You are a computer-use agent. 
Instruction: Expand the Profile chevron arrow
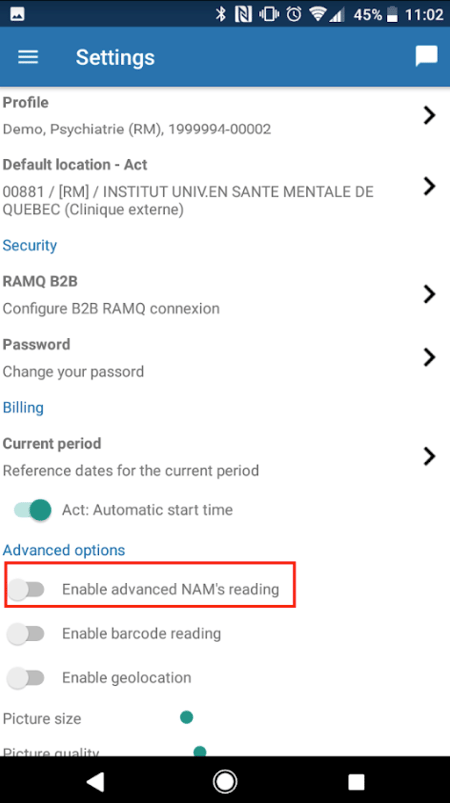pos(429,116)
